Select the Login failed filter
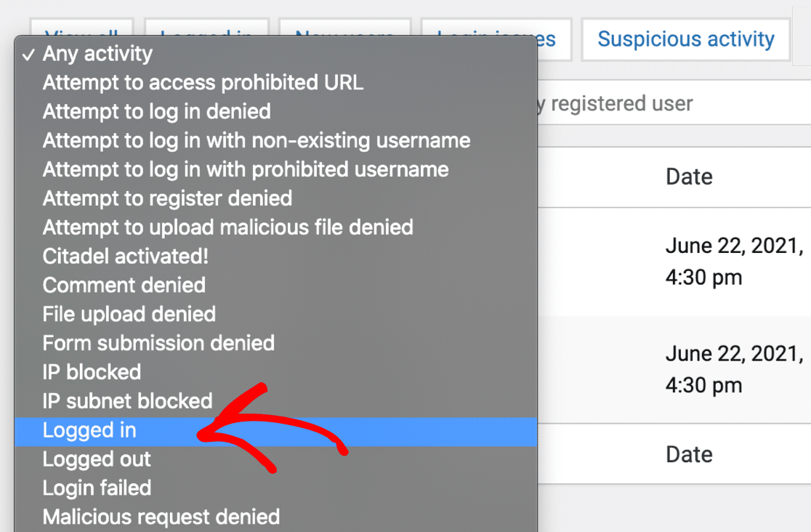Screen dimensions: 811x532 [97, 488]
